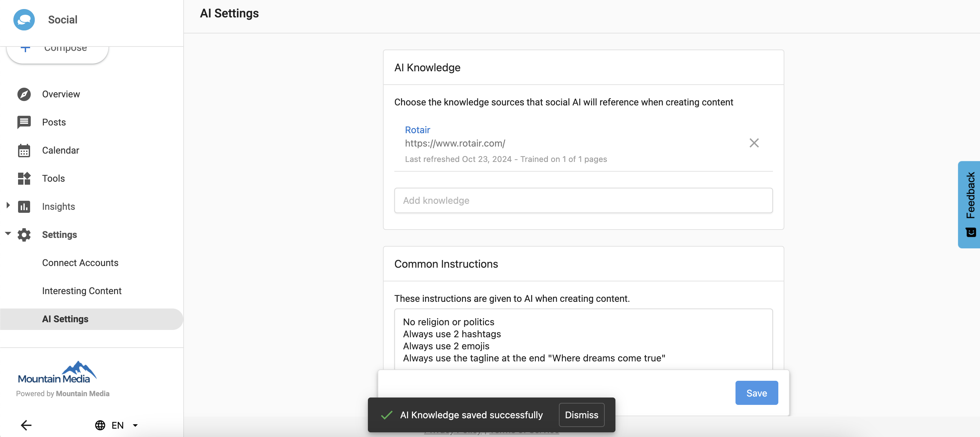The image size is (980, 437).
Task: Click the Insights bar chart icon
Action: point(24,207)
